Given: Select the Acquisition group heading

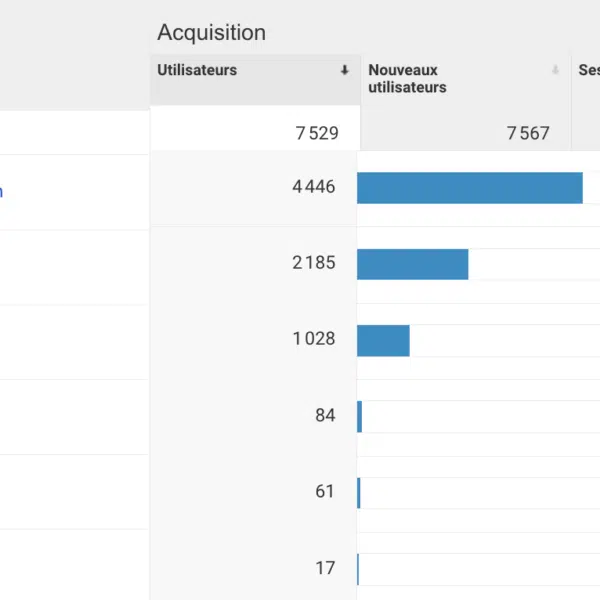Looking at the screenshot, I should tap(211, 32).
